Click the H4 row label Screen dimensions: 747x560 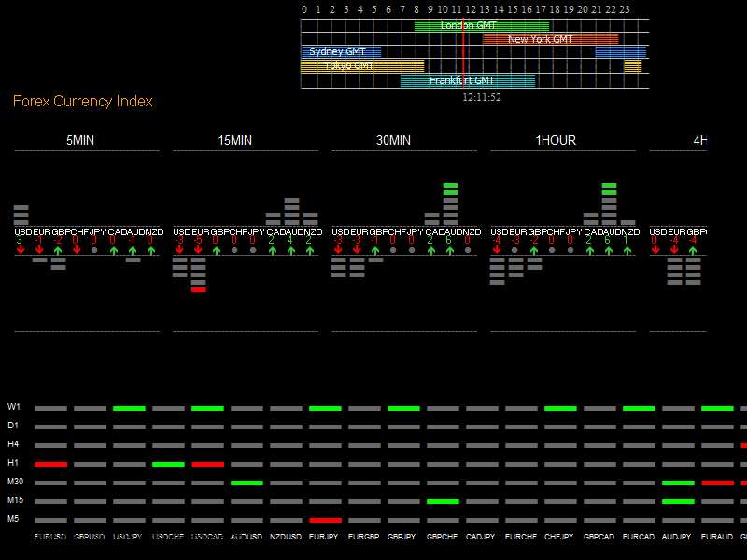13,444
